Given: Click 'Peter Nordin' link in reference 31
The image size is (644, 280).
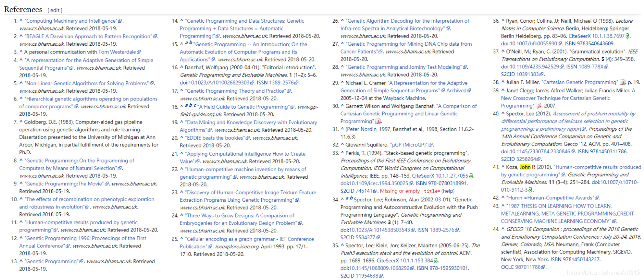Looking at the screenshot, I should 362,129.
